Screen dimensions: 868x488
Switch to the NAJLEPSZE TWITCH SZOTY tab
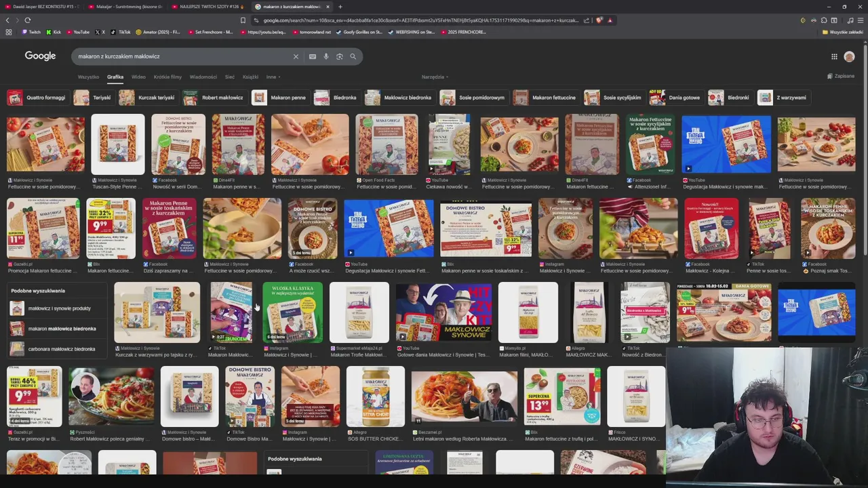(x=208, y=7)
